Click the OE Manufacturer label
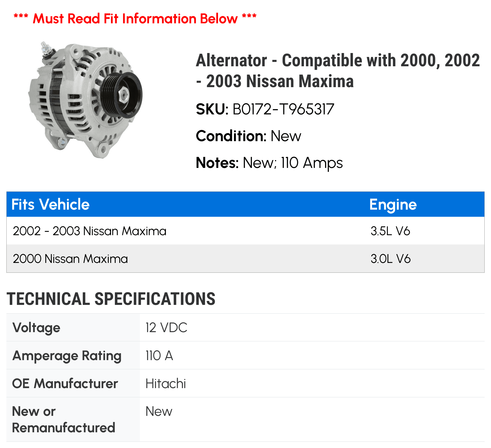Image resolution: width=491 pixels, height=448 pixels. click(x=65, y=383)
